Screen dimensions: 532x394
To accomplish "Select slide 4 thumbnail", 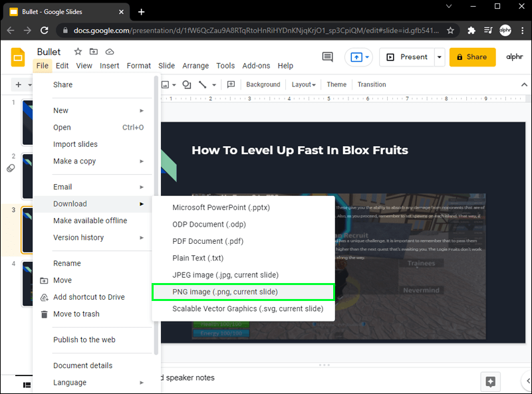I will click(x=27, y=284).
